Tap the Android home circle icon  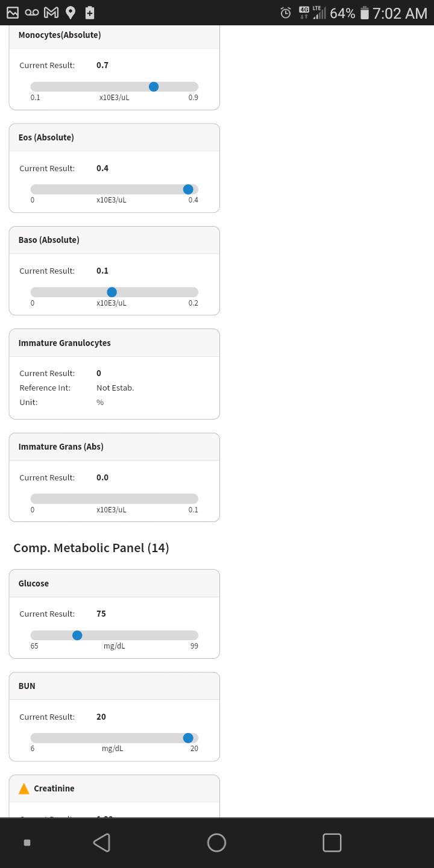pyautogui.click(x=216, y=843)
